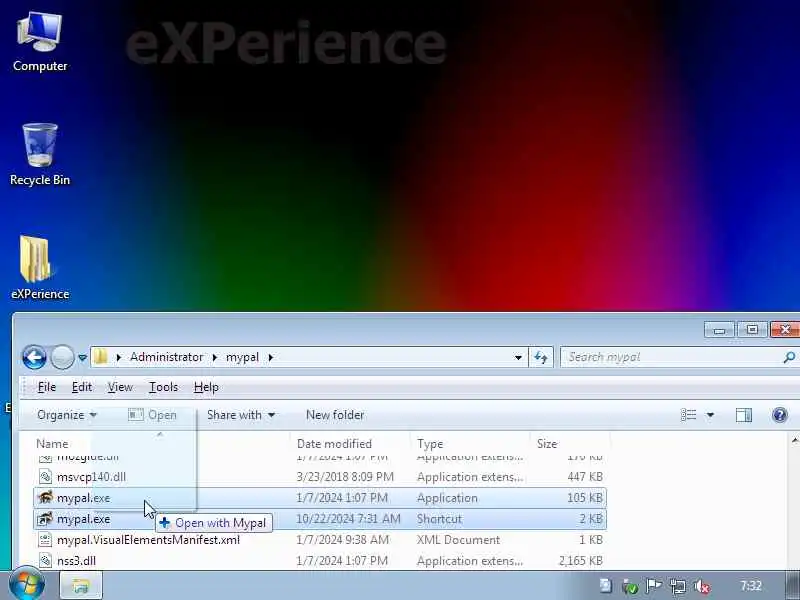The height and width of the screenshot is (600, 800).
Task: Click the Search mypal input field
Action: pos(673,357)
